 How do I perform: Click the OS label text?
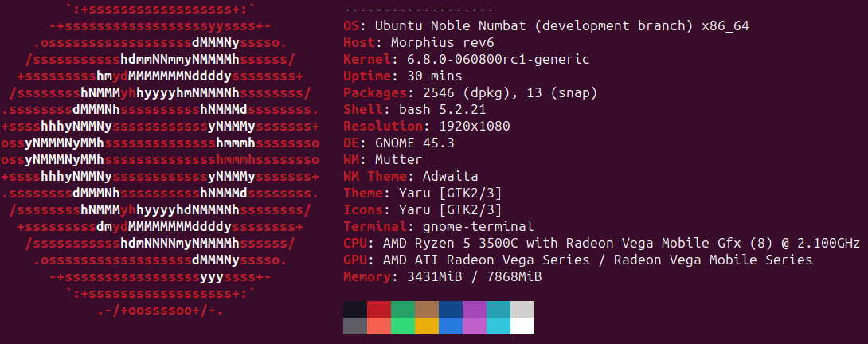pyautogui.click(x=351, y=26)
